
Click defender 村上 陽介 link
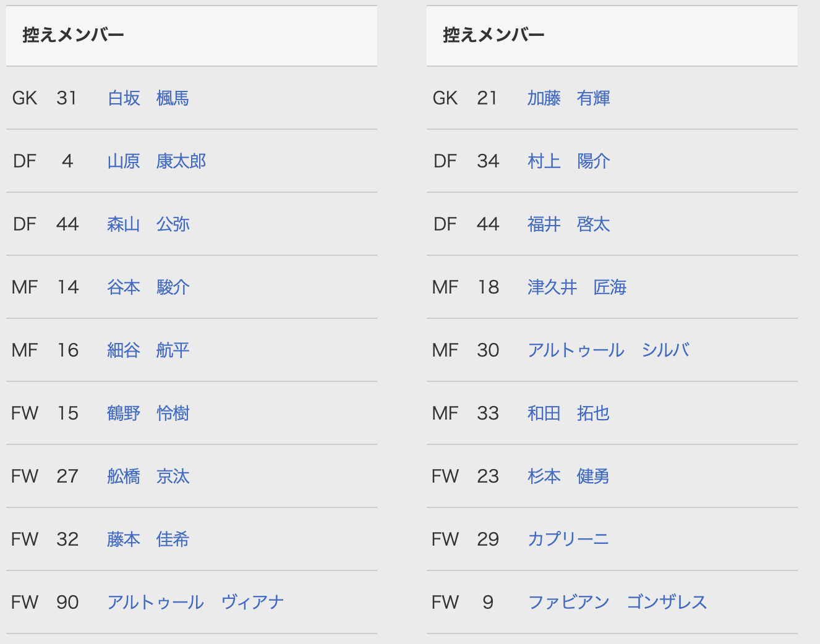[568, 161]
